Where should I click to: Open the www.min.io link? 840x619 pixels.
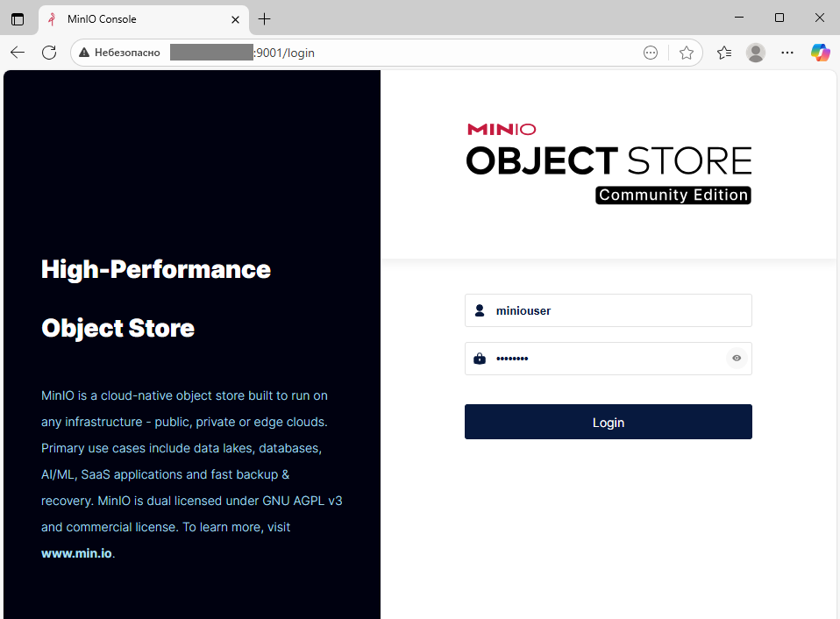pos(76,553)
